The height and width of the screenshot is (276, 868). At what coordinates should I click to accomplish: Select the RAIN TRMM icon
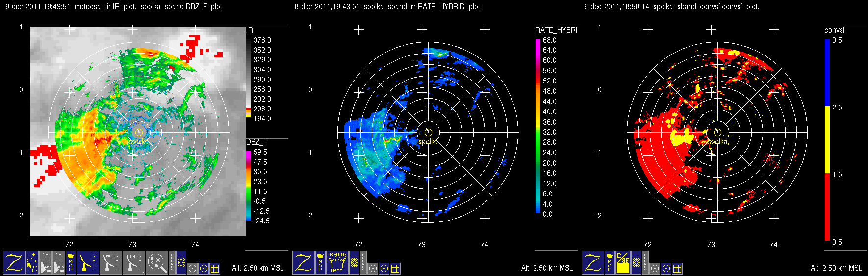337,263
